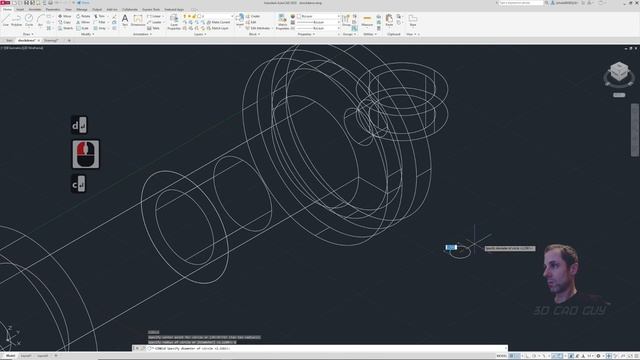The image size is (640, 360).
Task: Choose the Move command
Action: (65, 16)
